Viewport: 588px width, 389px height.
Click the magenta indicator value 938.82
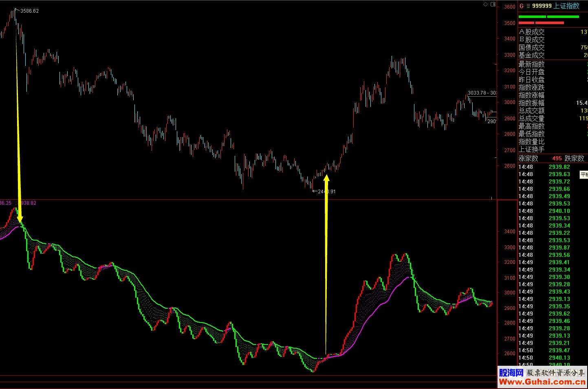coord(28,203)
